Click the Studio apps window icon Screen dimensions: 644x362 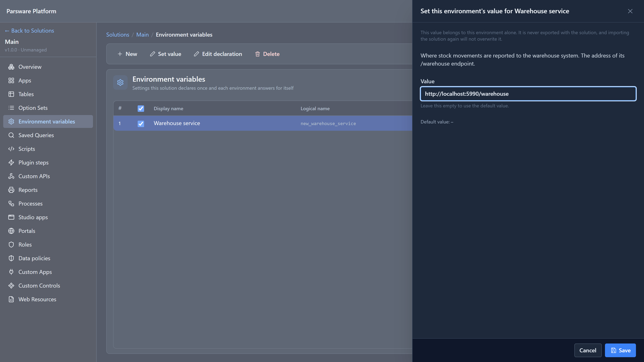(11, 217)
